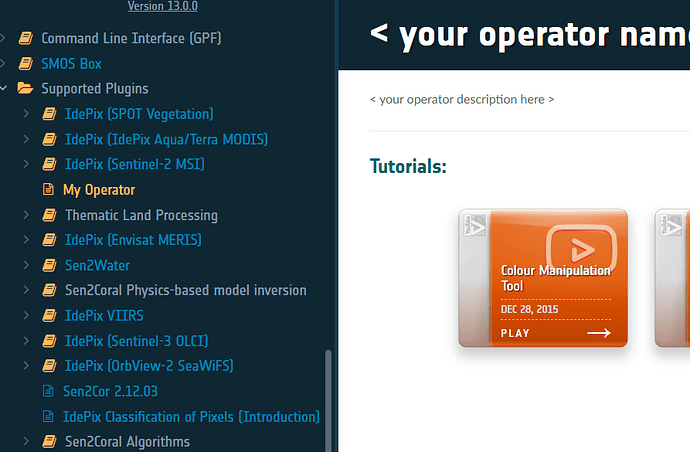The image size is (690, 452).
Task: Click the PLAY arrow on tutorial card
Action: (599, 333)
